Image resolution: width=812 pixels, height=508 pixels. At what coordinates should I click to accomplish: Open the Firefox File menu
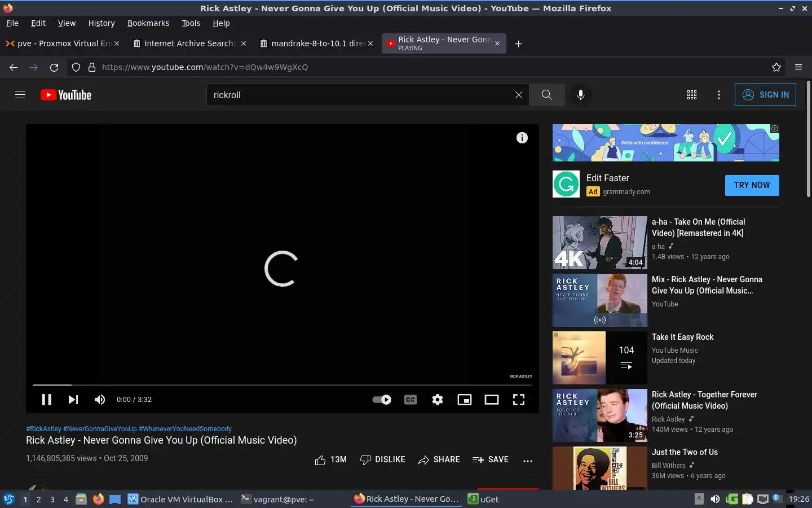pyautogui.click(x=12, y=23)
